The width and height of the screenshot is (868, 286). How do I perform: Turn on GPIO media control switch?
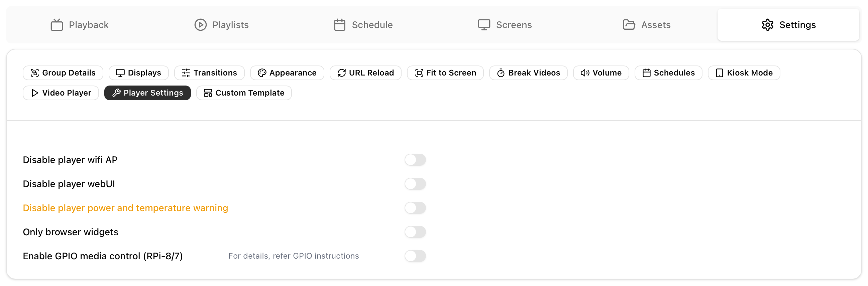415,256
